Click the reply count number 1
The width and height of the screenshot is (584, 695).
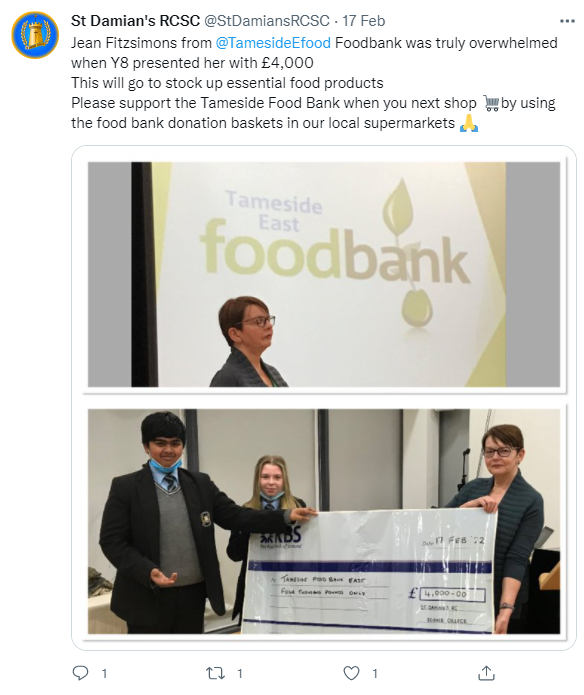click(105, 674)
